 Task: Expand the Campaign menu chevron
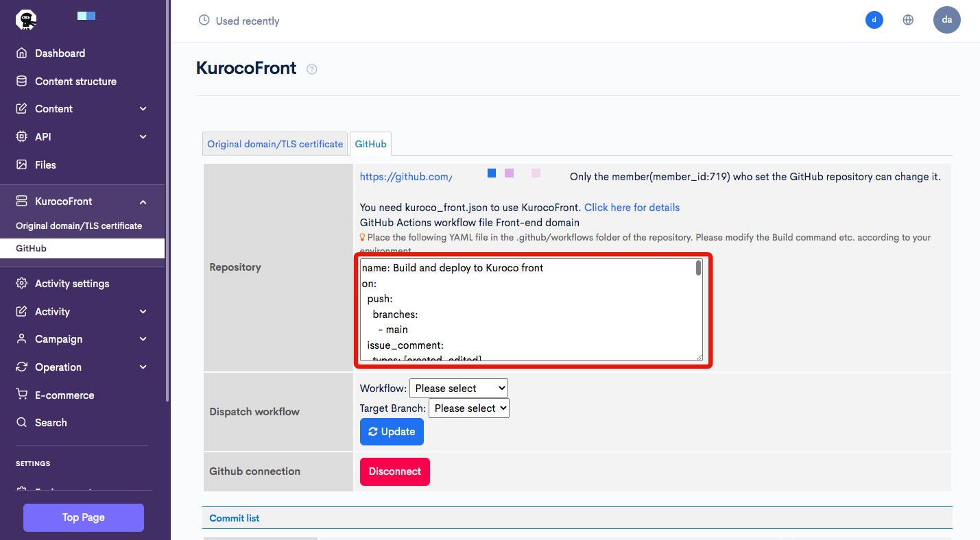pos(143,339)
